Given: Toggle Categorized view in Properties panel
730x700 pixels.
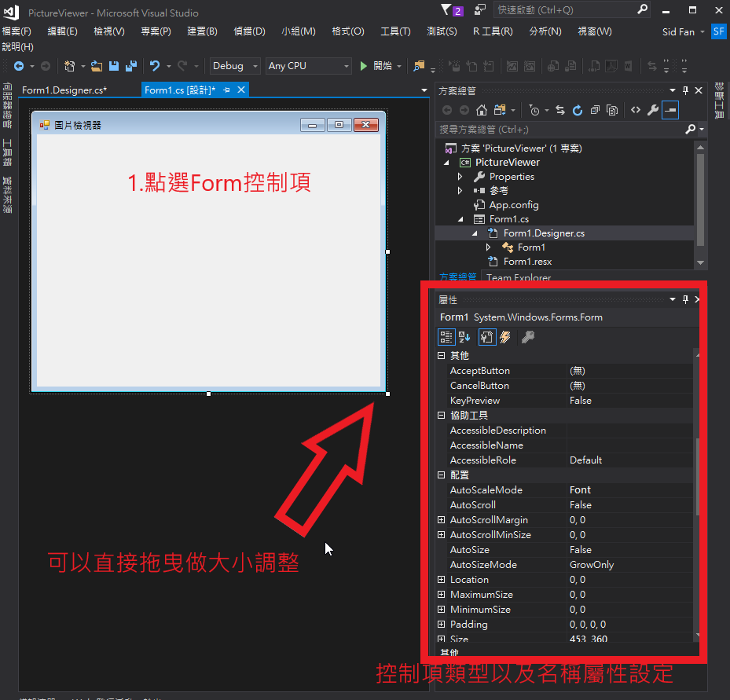Looking at the screenshot, I should click(x=446, y=337).
